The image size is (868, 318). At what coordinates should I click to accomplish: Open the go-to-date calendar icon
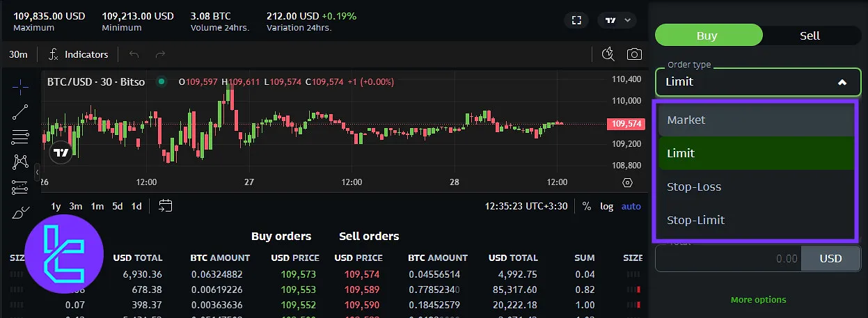165,205
